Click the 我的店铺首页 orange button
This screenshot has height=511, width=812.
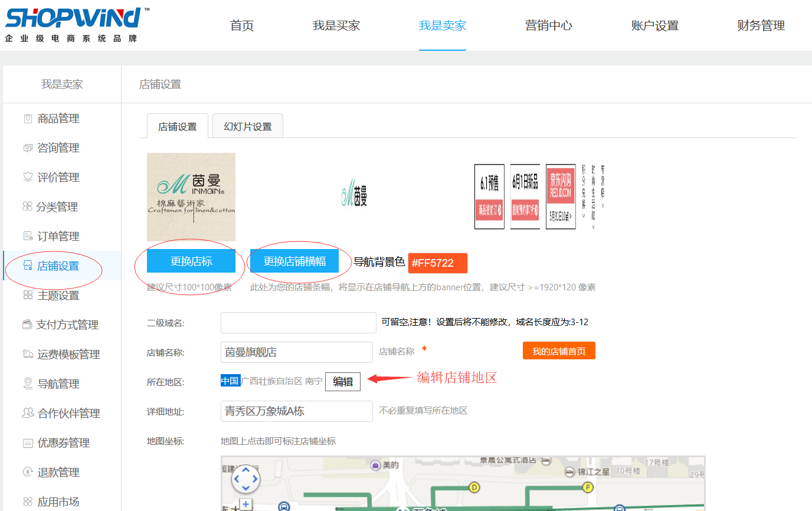(559, 351)
